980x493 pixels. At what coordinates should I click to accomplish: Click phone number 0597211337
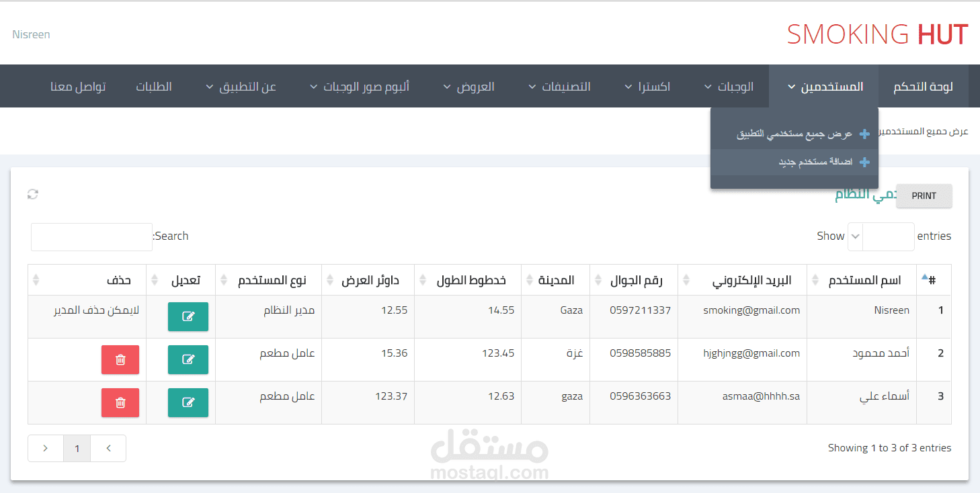(x=641, y=310)
